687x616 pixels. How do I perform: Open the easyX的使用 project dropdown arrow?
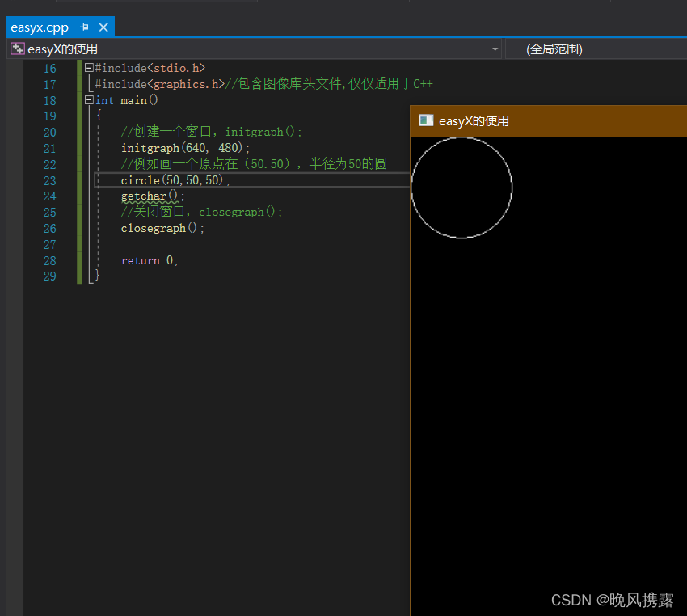495,49
